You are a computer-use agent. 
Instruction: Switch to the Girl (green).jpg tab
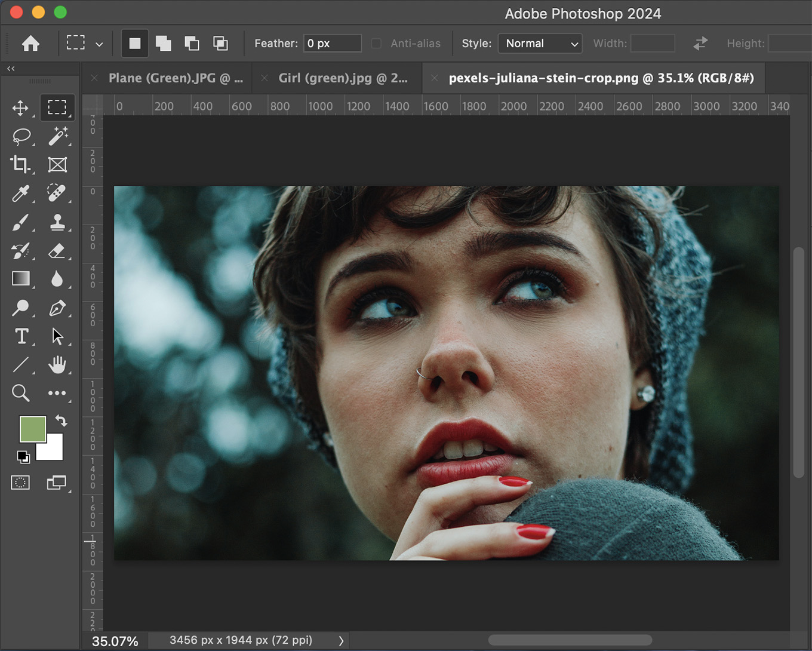click(x=343, y=78)
